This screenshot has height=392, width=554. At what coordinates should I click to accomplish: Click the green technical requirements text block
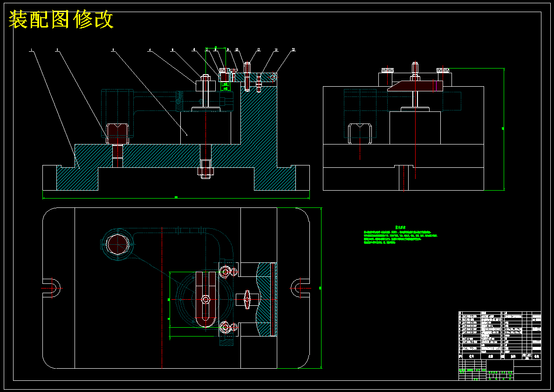[x=400, y=235]
